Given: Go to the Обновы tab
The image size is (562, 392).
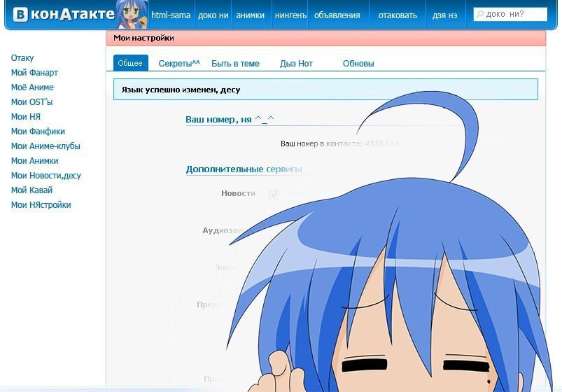Looking at the screenshot, I should pos(358,64).
